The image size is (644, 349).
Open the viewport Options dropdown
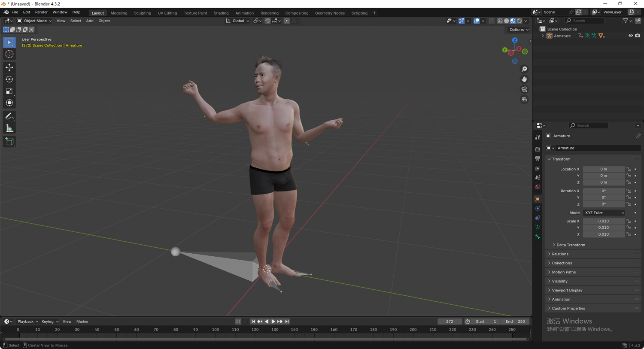[x=519, y=30]
